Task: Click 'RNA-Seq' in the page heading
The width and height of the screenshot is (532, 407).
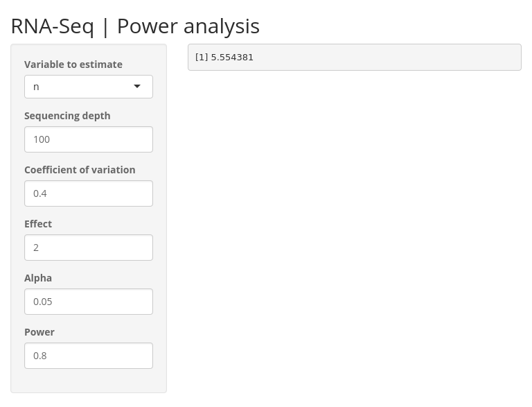Action: pyautogui.click(x=52, y=26)
